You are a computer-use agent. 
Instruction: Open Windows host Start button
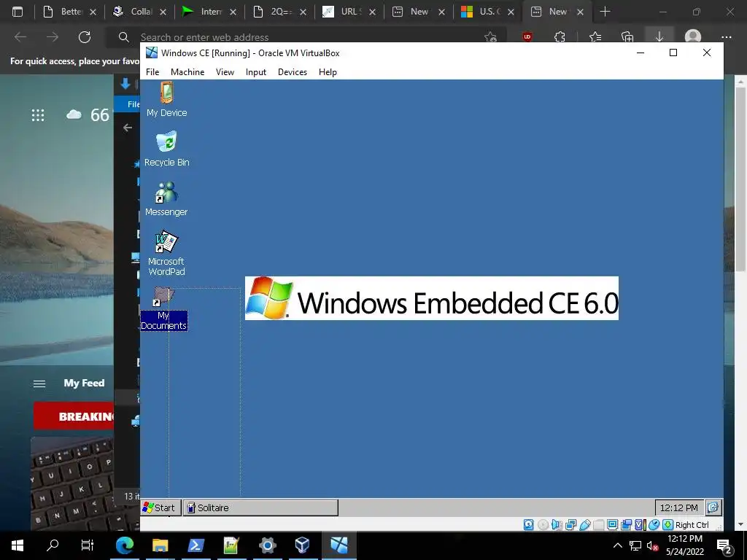18,545
